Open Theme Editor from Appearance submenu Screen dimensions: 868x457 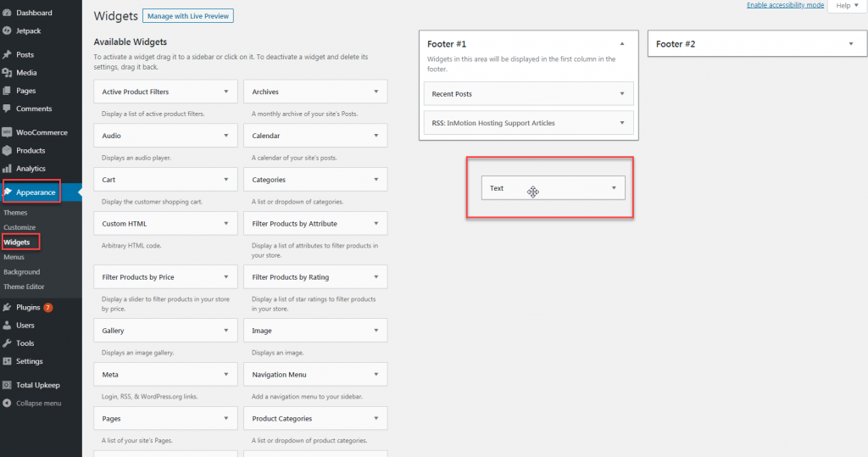(x=24, y=287)
